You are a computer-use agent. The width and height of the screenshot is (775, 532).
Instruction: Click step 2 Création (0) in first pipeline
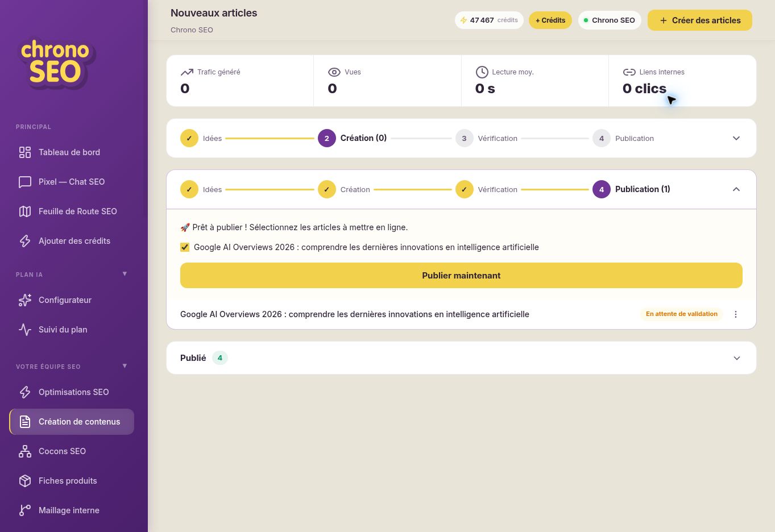[x=353, y=138]
